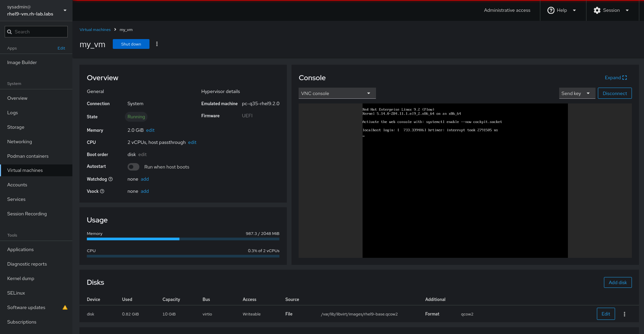Click the Help question mark icon
Image resolution: width=644 pixels, height=334 pixels.
point(551,10)
